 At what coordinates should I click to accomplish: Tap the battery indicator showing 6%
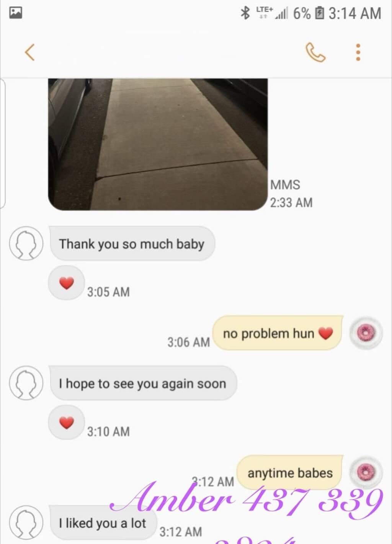coord(309,13)
